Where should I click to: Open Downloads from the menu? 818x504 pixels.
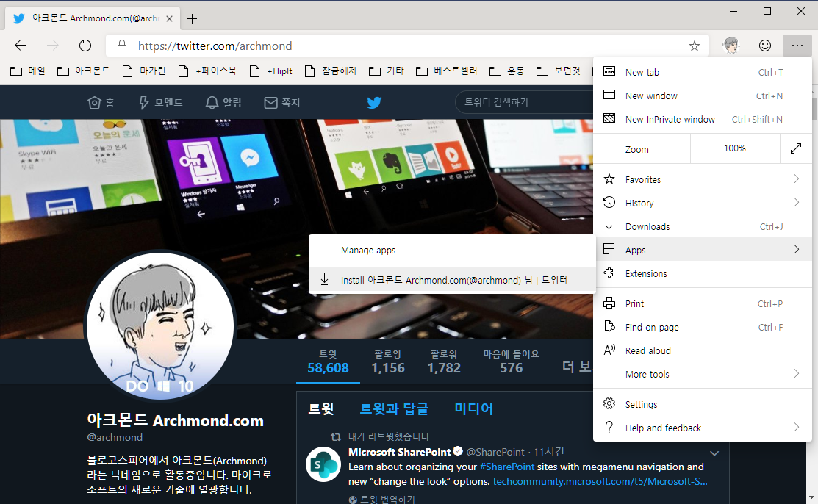[x=702, y=226]
